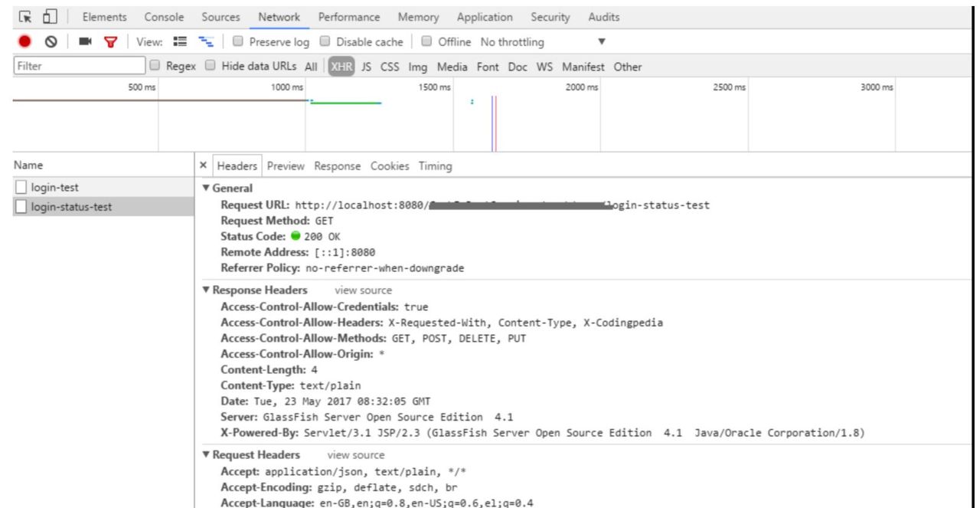This screenshot has width=980, height=508.
Task: Filter requests by Doc type
Action: (x=518, y=67)
